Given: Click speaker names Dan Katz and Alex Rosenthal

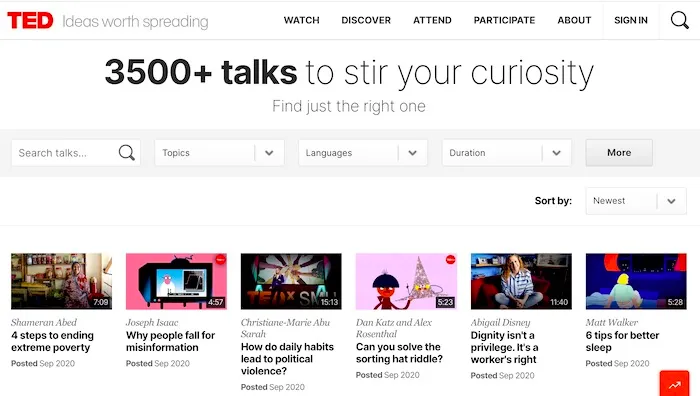Looking at the screenshot, I should tap(394, 328).
